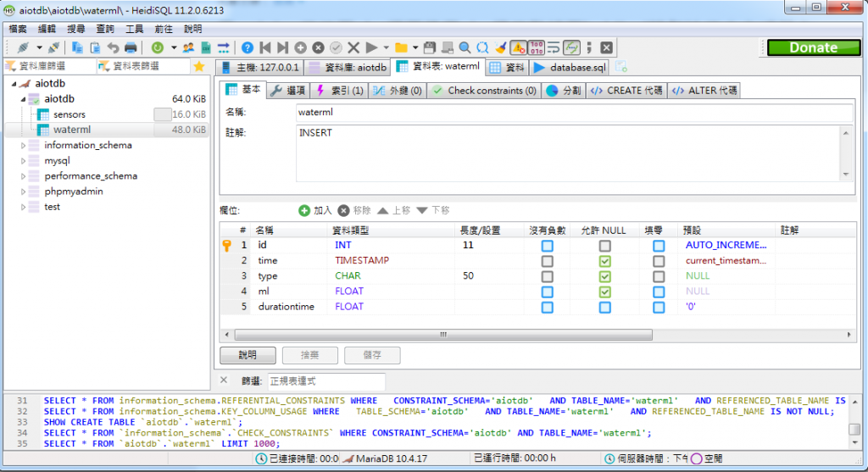The height and width of the screenshot is (472, 868).
Task: Go to last row icon
Action: pos(283,47)
